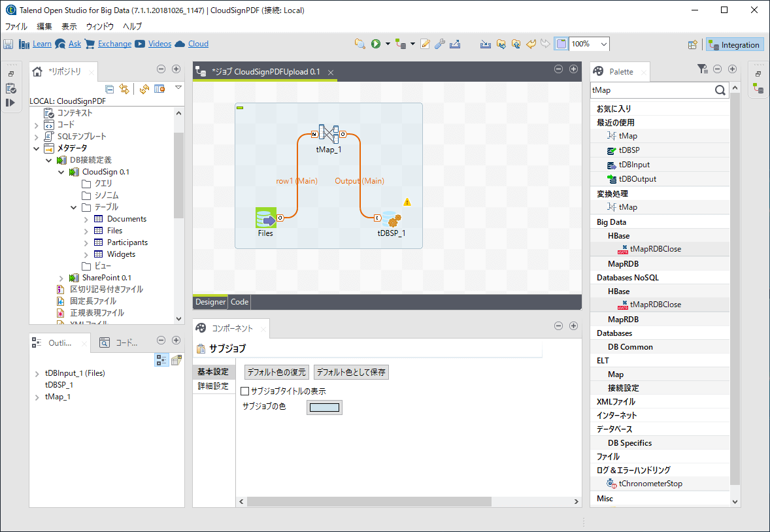770x532 pixels.
Task: Open the 100% zoom dropdown
Action: 603,44
